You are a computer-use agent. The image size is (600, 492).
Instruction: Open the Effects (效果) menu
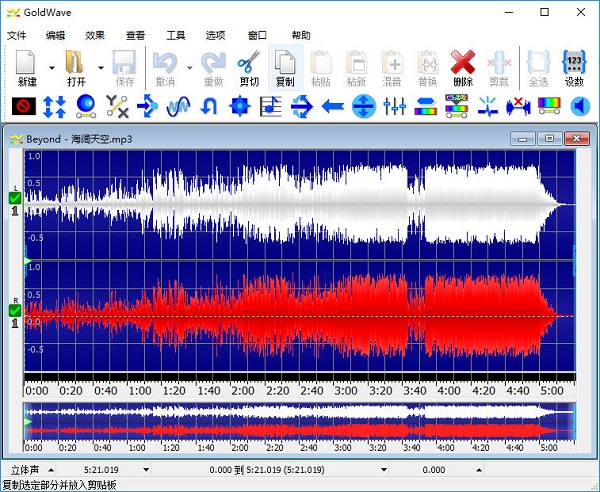[95, 34]
